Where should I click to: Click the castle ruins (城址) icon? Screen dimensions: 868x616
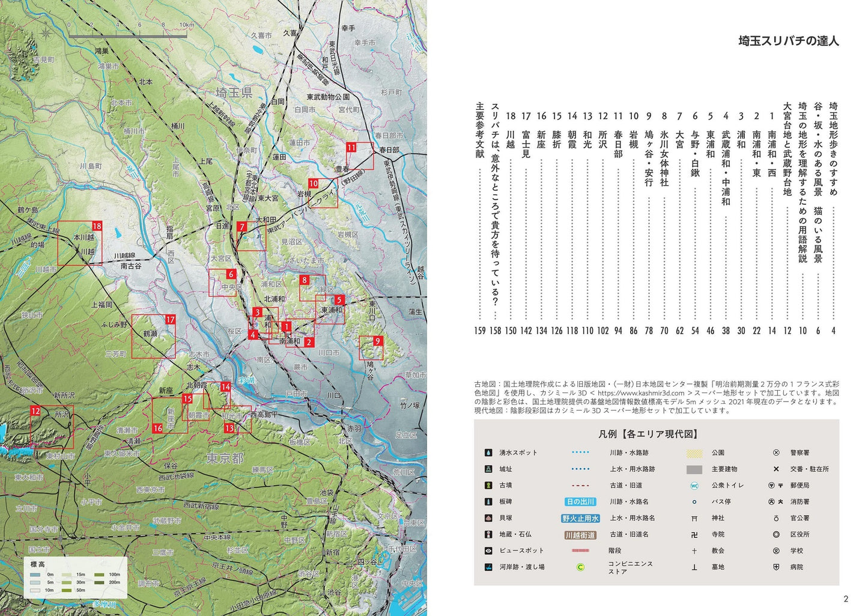[488, 469]
